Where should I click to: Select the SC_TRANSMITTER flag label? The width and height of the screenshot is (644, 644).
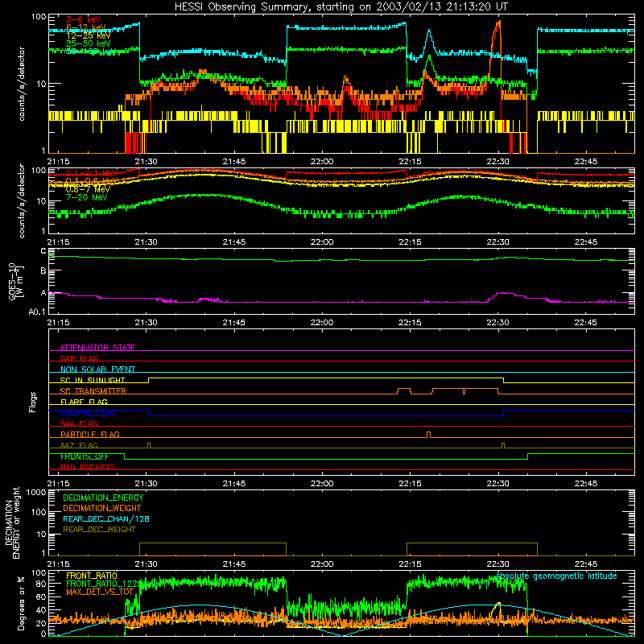93,391
